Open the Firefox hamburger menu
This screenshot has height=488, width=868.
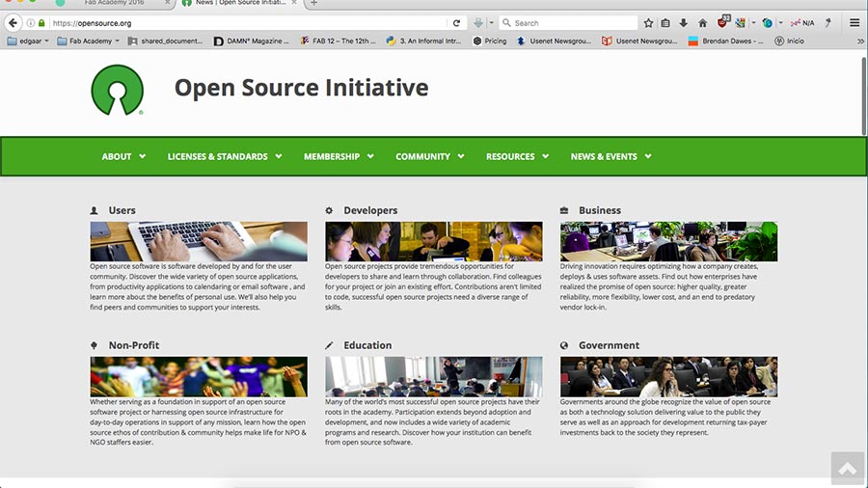point(854,23)
